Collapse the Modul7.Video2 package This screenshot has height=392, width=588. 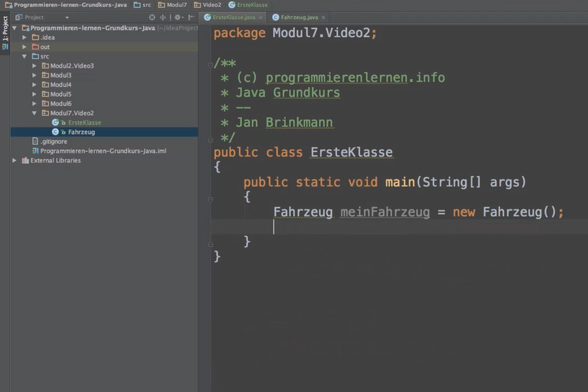click(33, 113)
